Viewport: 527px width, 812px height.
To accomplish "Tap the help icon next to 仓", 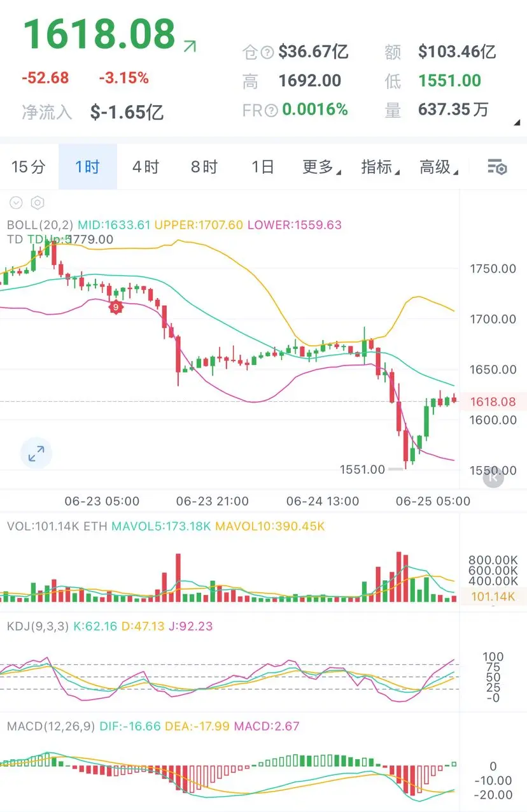I will click(x=267, y=52).
